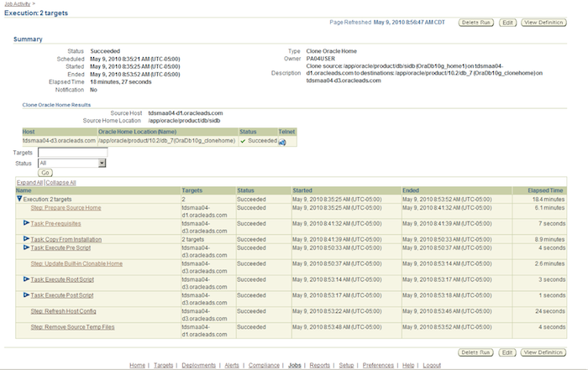This screenshot has height=370, width=588.
Task: Open Step: Refresh Host Config link
Action: coord(63,311)
